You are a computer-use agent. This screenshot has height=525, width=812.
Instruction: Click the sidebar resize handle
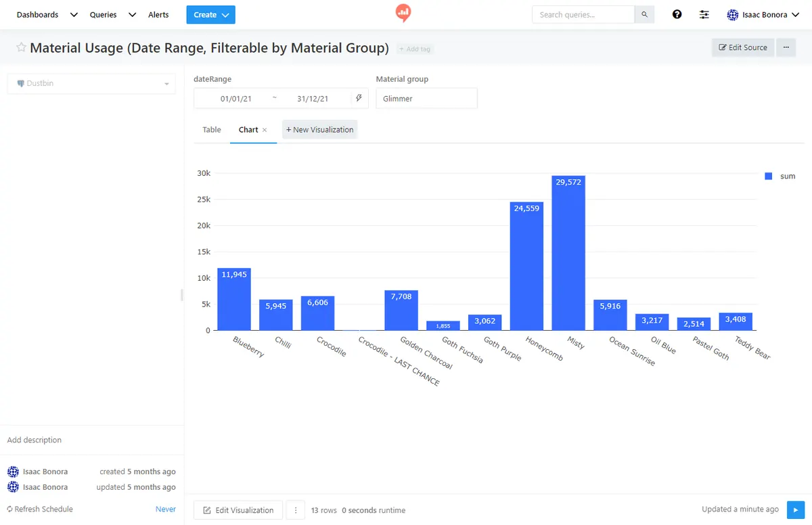[x=181, y=295]
